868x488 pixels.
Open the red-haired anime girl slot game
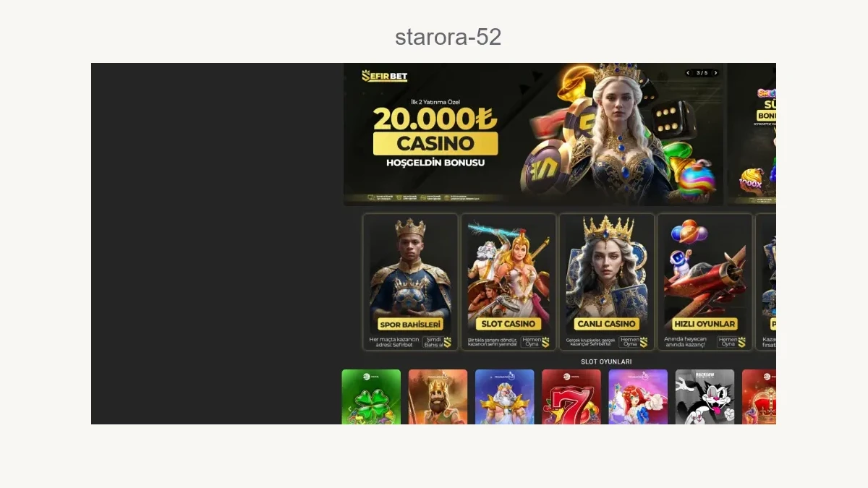tap(638, 397)
